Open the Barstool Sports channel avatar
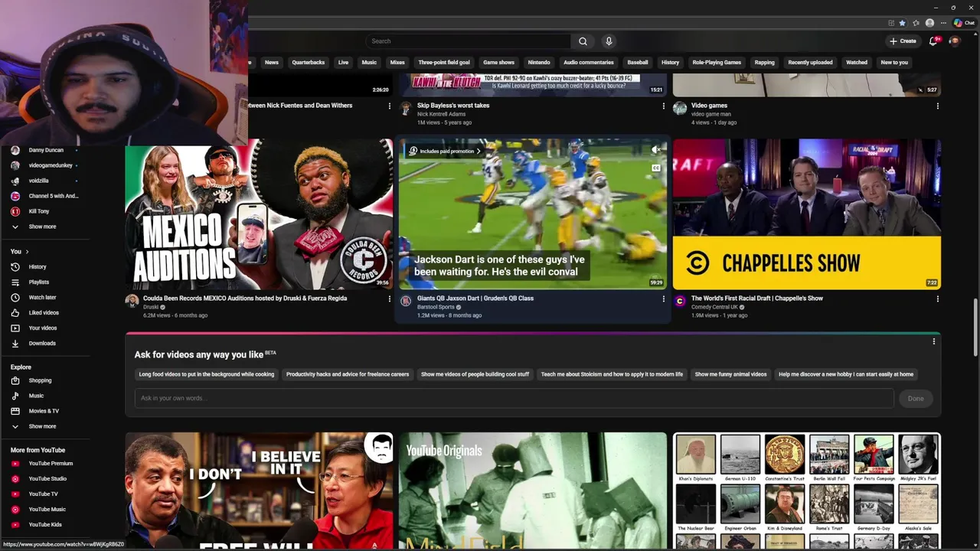 (406, 301)
